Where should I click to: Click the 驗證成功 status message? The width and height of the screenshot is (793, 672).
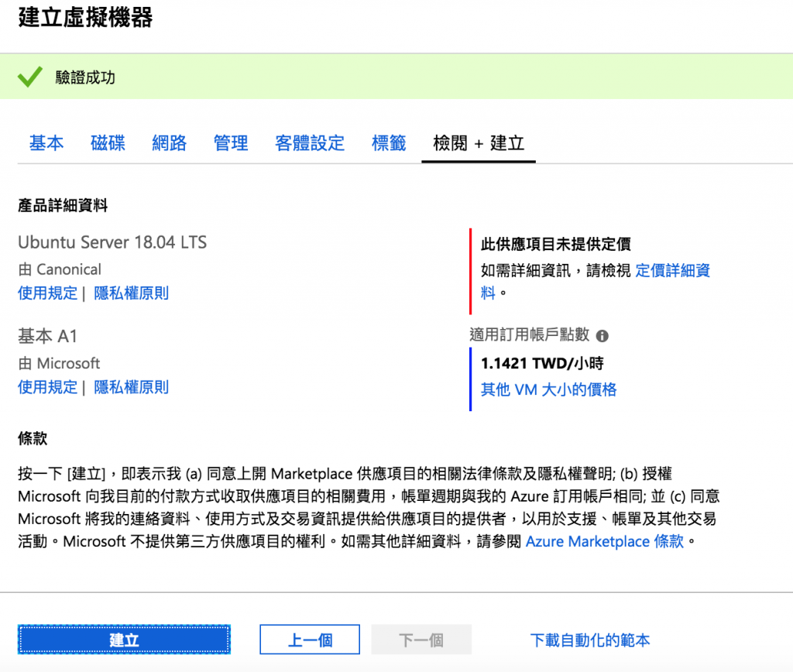coord(85,77)
